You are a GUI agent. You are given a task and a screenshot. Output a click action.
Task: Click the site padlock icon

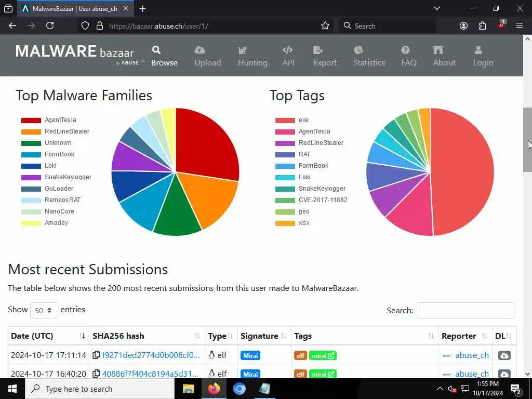pos(99,26)
